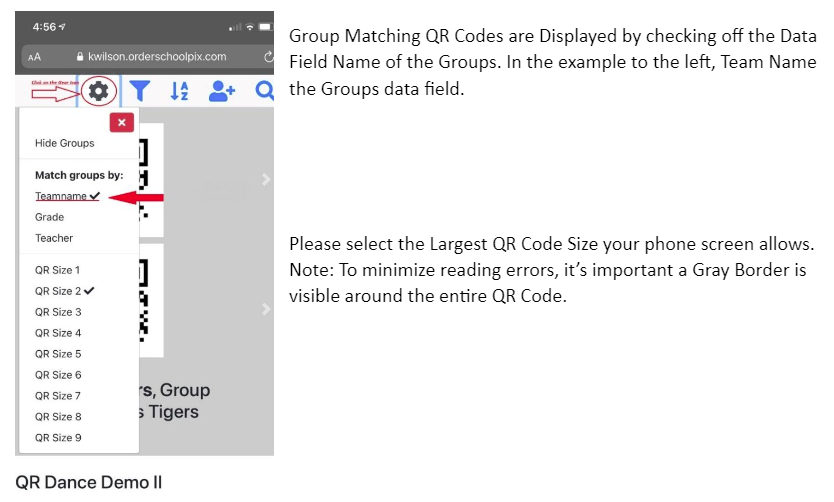834x502 pixels.
Task: Match groups by Grade
Action: point(49,217)
